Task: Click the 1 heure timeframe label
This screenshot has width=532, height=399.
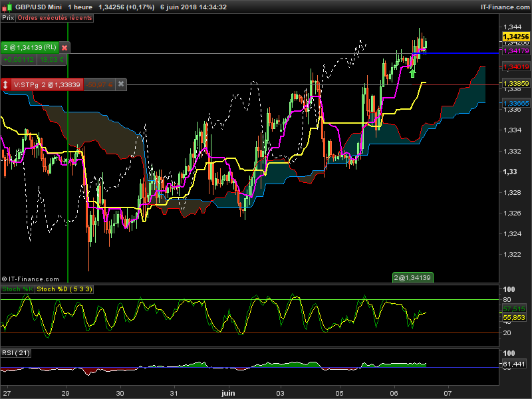Action: click(x=80, y=7)
